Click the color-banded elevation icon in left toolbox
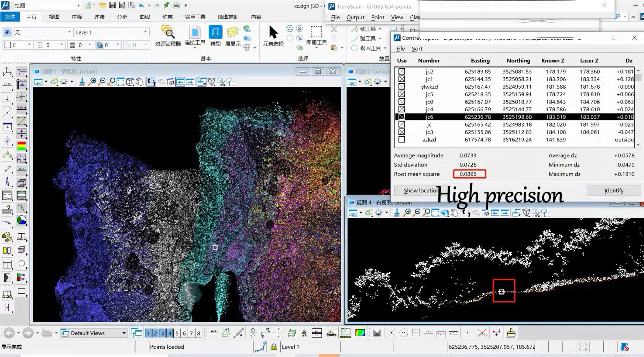644x357 pixels. 21,146
